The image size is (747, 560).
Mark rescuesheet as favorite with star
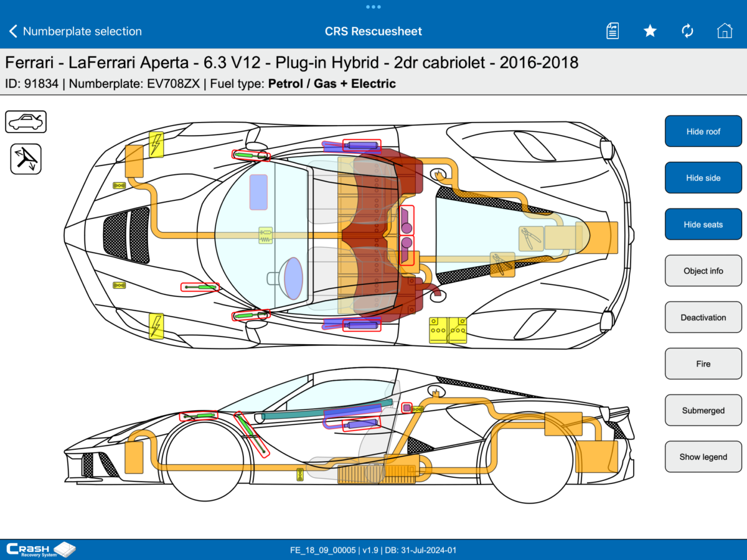click(x=650, y=31)
